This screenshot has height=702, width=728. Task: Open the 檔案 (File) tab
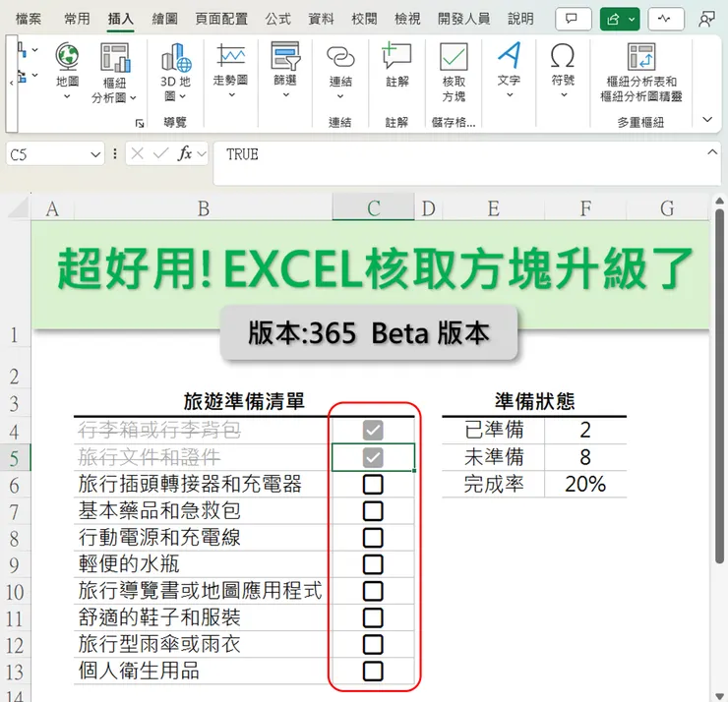coord(29,19)
